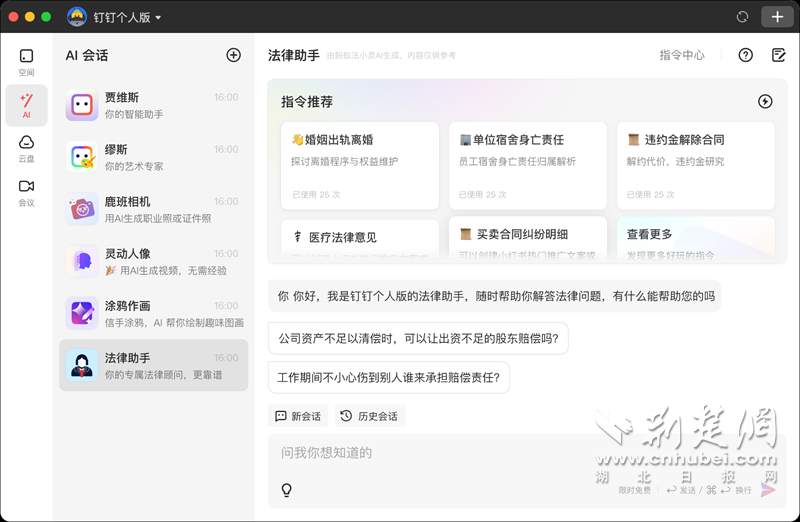The image size is (800, 522).
Task: Click text 用AI生成职业照或证件照
Action: tap(158, 218)
